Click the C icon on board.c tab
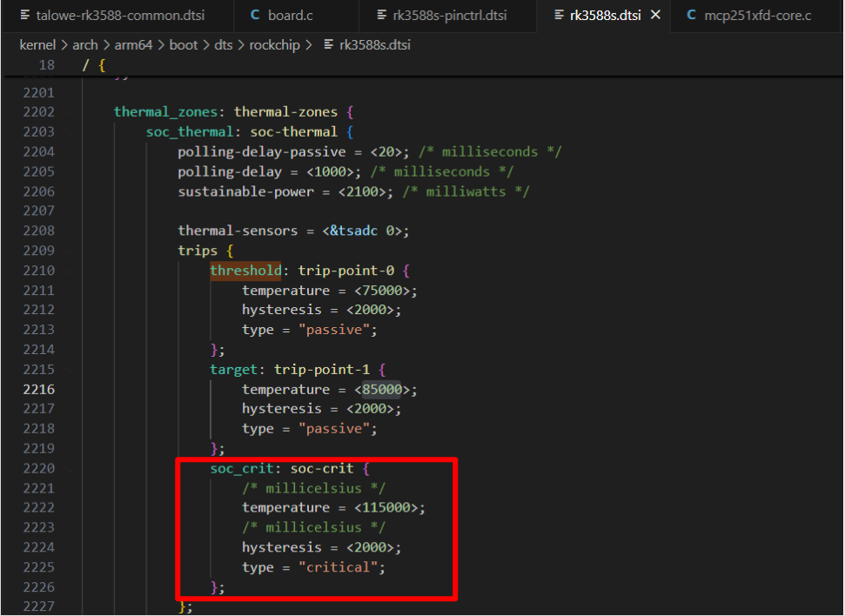The image size is (845, 616). pyautogui.click(x=255, y=15)
